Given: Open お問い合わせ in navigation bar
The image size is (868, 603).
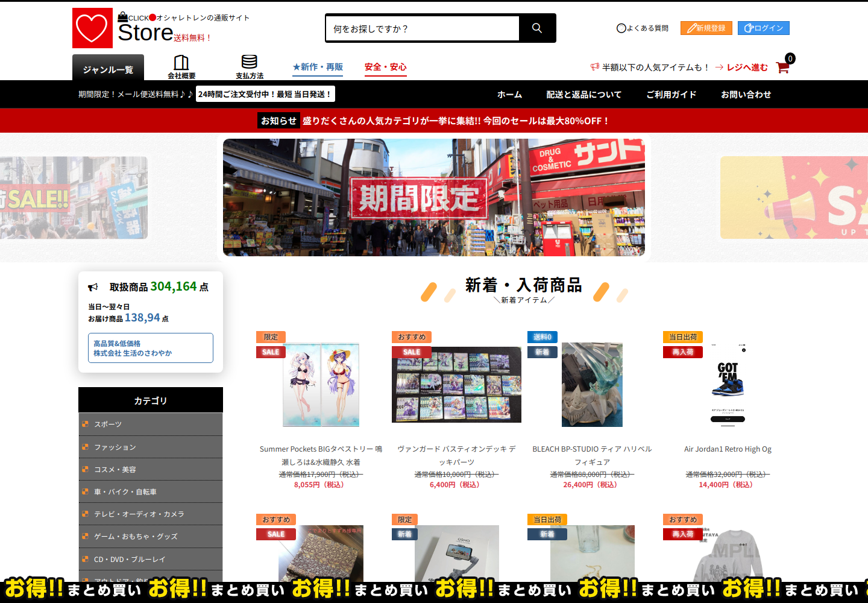Looking at the screenshot, I should tap(746, 95).
